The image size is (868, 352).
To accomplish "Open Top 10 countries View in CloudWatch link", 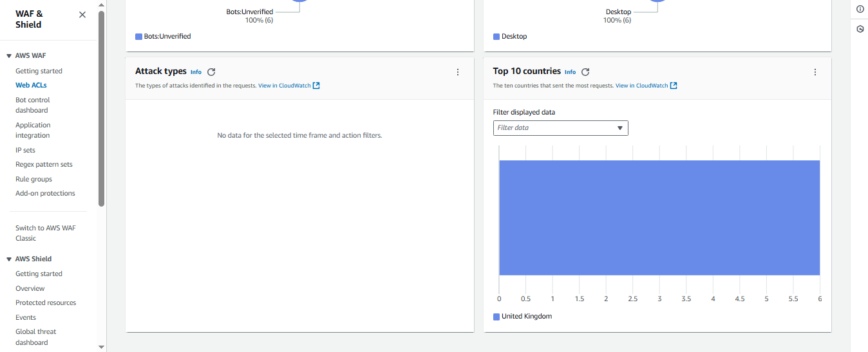I will pos(646,86).
